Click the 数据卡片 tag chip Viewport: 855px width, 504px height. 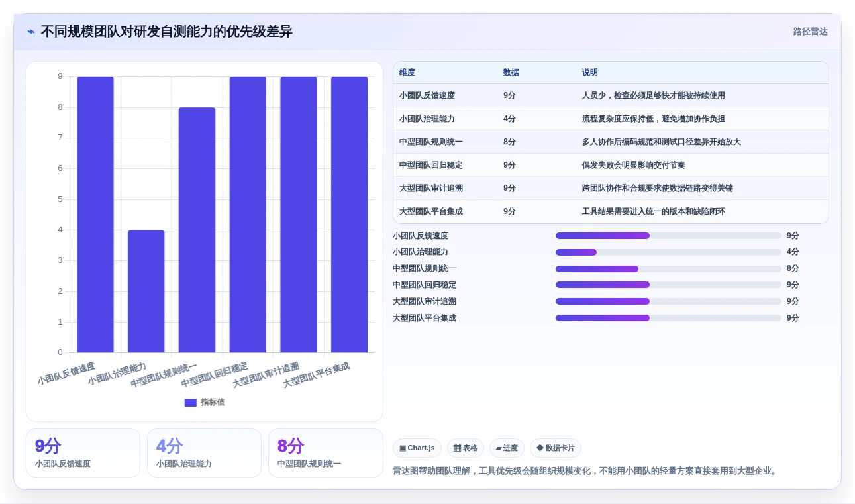[x=556, y=448]
